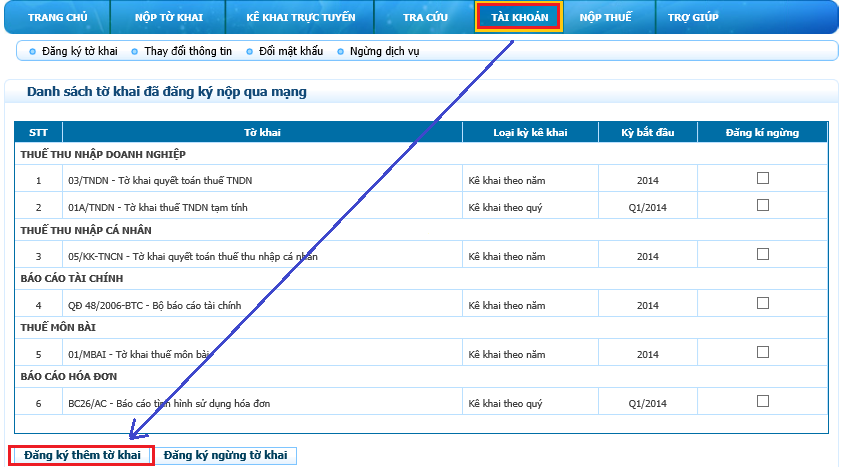
Task: Open the TRỢ GIÚP tab
Action: pyautogui.click(x=693, y=17)
